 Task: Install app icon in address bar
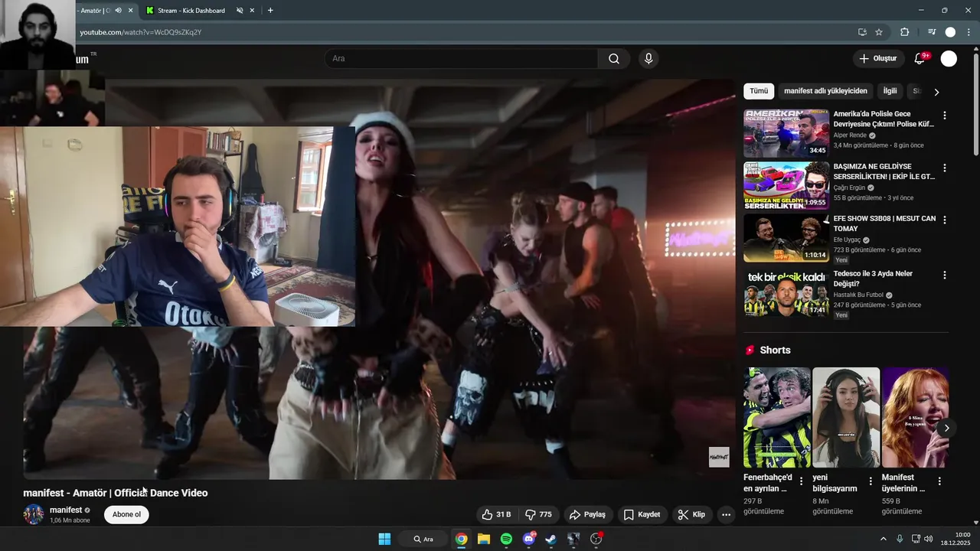tap(862, 32)
